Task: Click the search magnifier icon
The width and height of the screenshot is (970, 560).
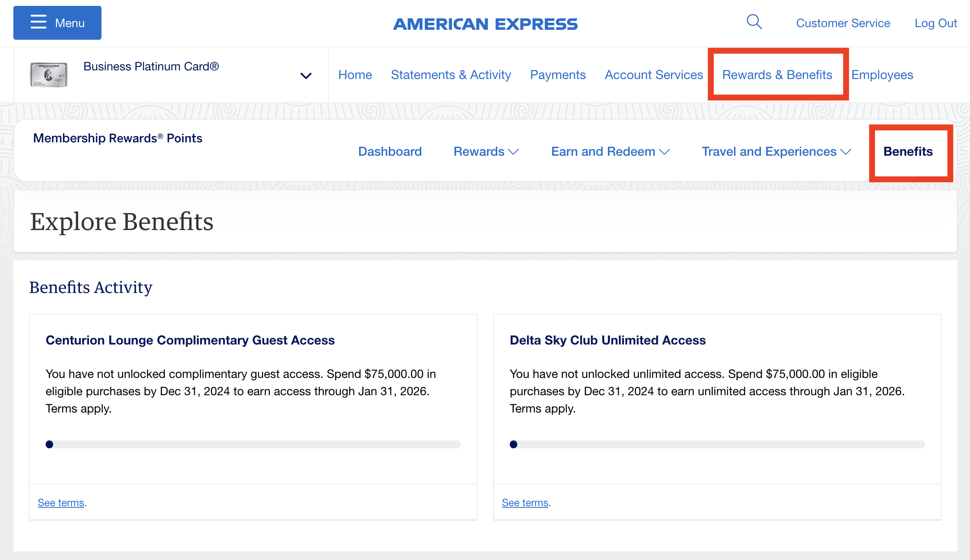Action: [x=754, y=22]
